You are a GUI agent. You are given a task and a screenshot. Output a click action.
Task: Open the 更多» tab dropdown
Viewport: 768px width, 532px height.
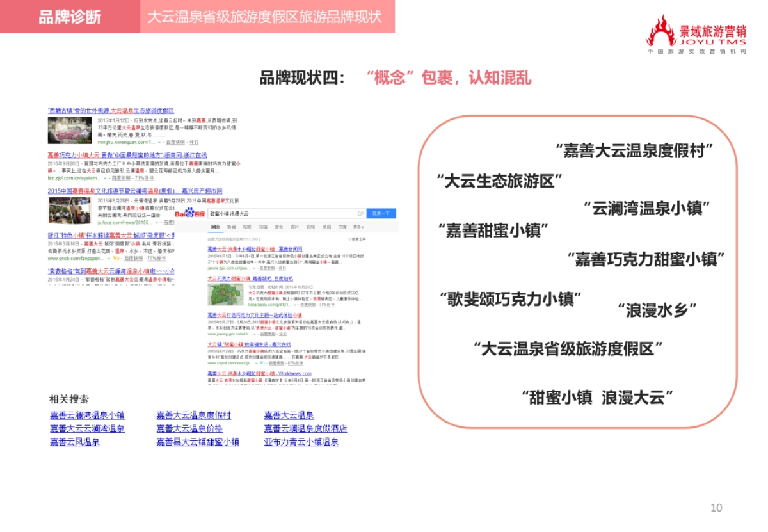(359, 227)
